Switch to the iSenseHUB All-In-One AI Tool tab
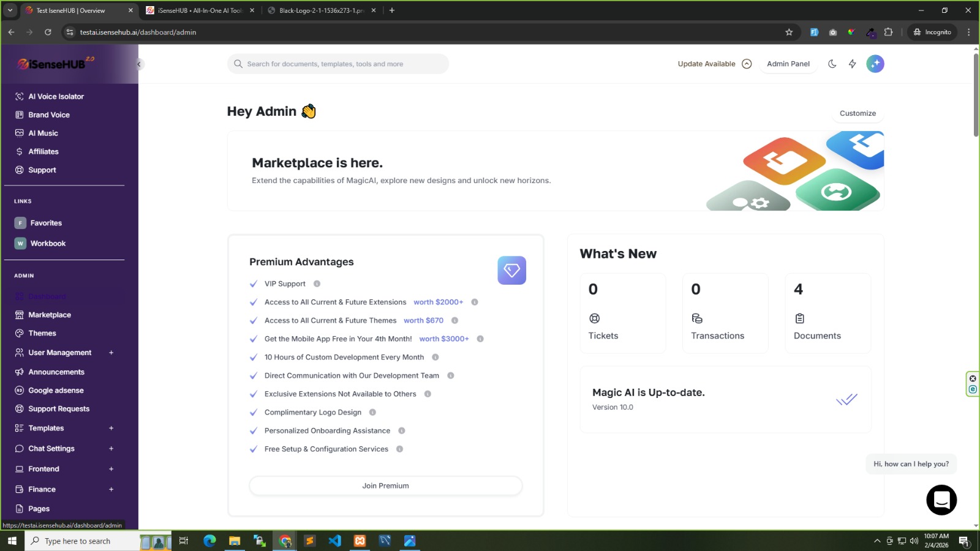Image resolution: width=980 pixels, height=551 pixels. [200, 10]
